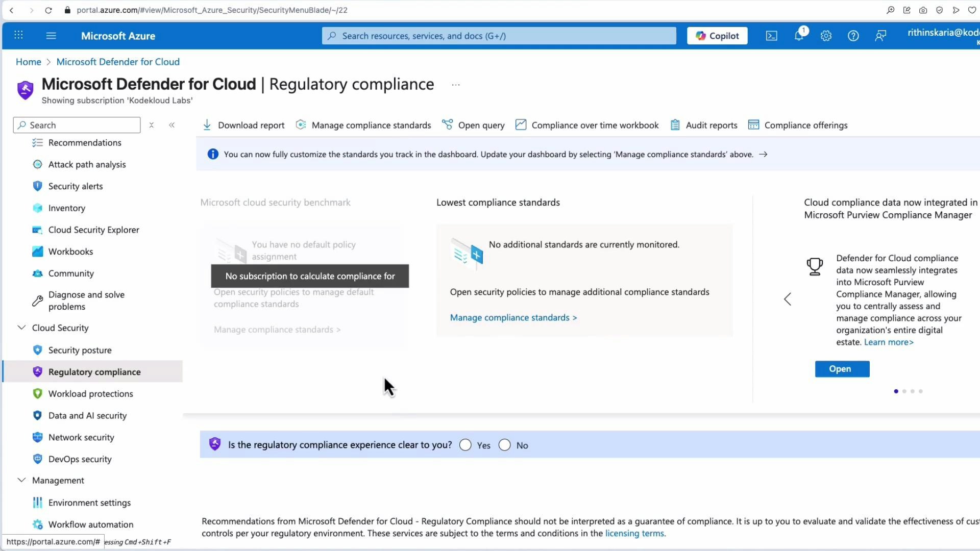
Task: Click the Azure search resources field
Action: (x=499, y=36)
